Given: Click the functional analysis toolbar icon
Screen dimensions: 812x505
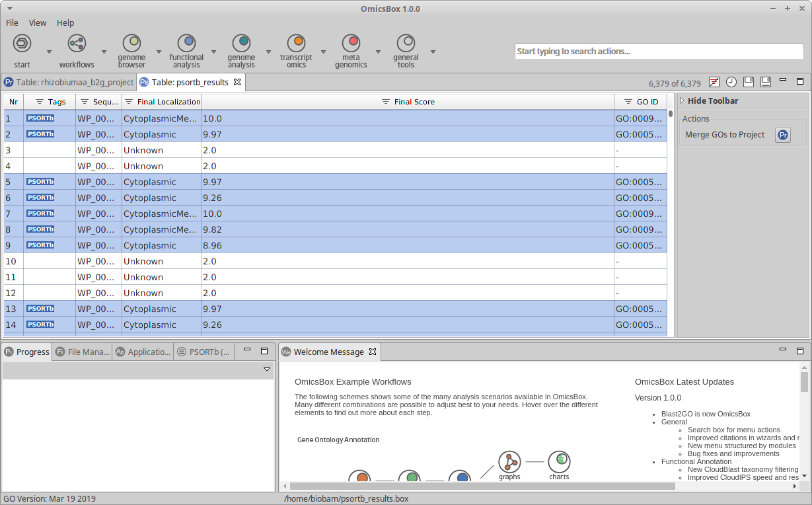Looking at the screenshot, I should pos(186,44).
